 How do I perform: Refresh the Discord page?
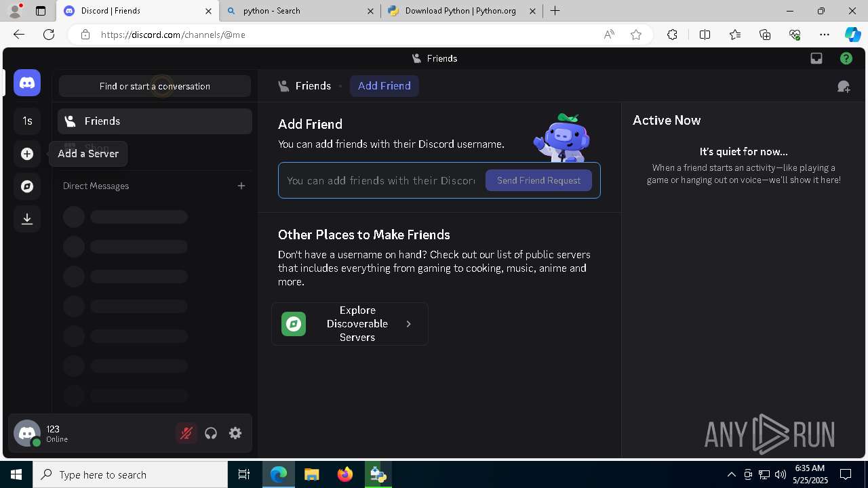49,35
